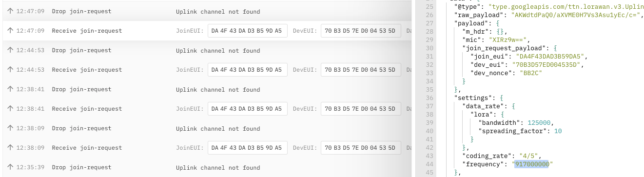644x177 pixels.
Task: Click uplink arrow icon of 12:38:41 Drop join-request
Action: [10, 89]
